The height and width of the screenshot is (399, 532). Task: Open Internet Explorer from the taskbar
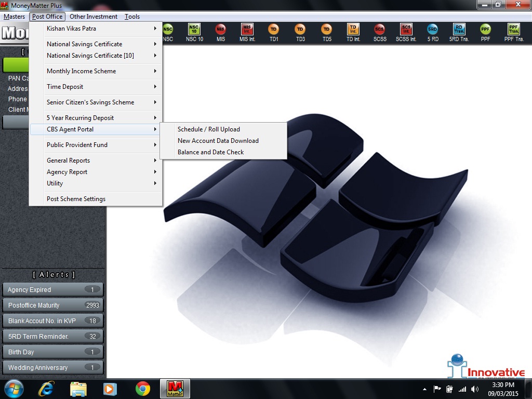(x=46, y=389)
